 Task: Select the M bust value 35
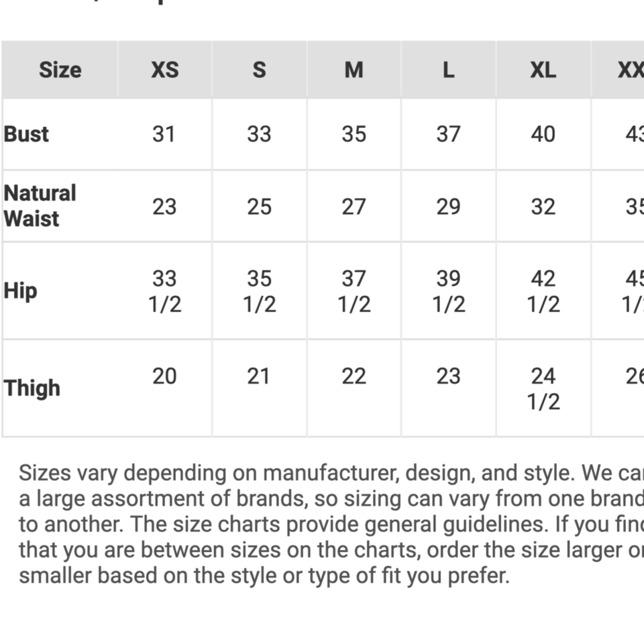pyautogui.click(x=354, y=134)
